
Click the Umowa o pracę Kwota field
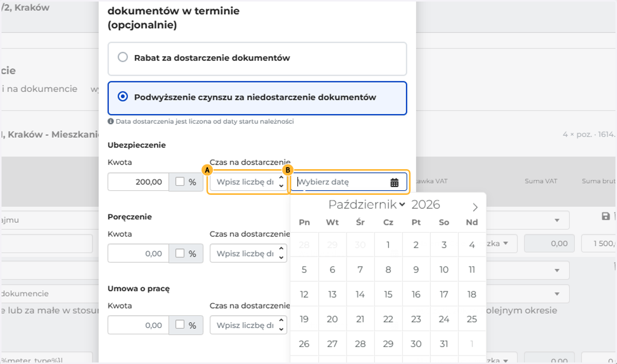tap(138, 325)
